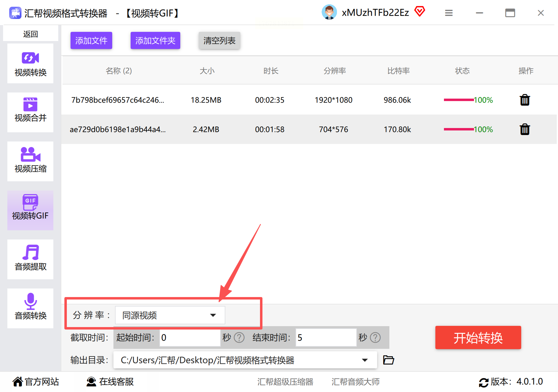Browse output folder with folder icon

tap(388, 360)
